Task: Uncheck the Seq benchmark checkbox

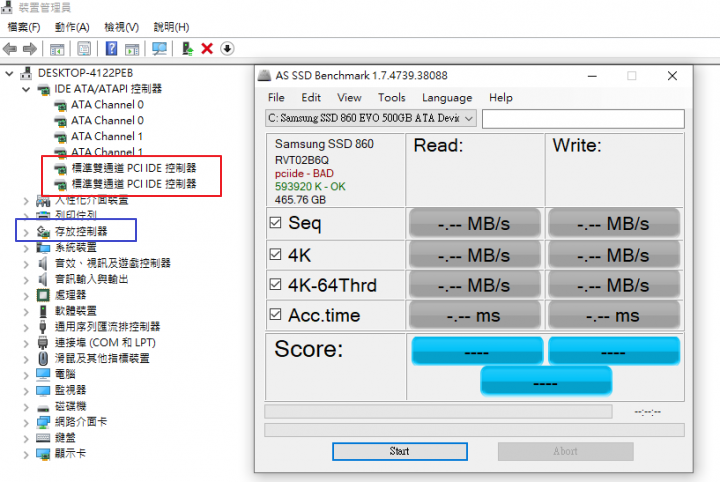Action: coord(275,223)
